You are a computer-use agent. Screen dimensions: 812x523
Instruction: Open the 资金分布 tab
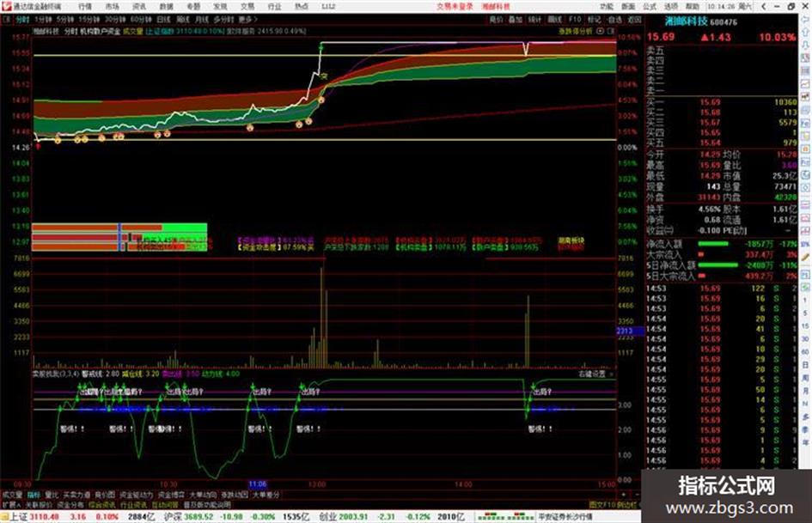pos(70,504)
